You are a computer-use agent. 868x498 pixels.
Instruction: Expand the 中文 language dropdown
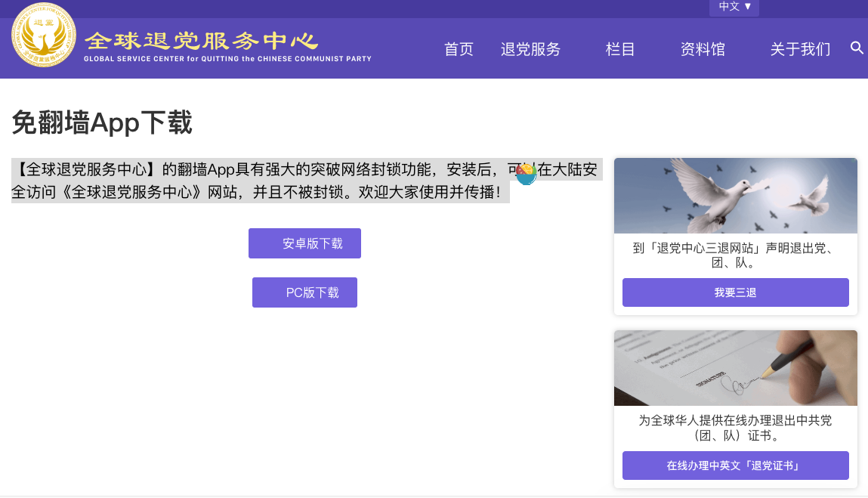[x=734, y=7]
